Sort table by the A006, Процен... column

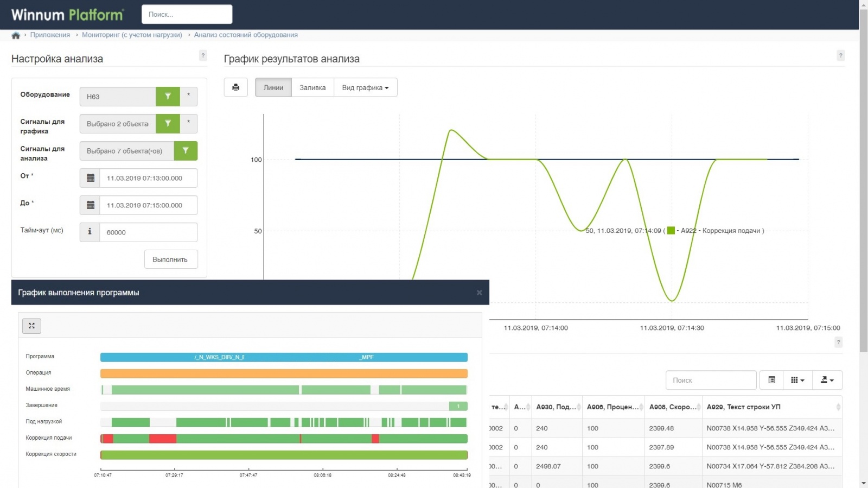[x=614, y=407]
